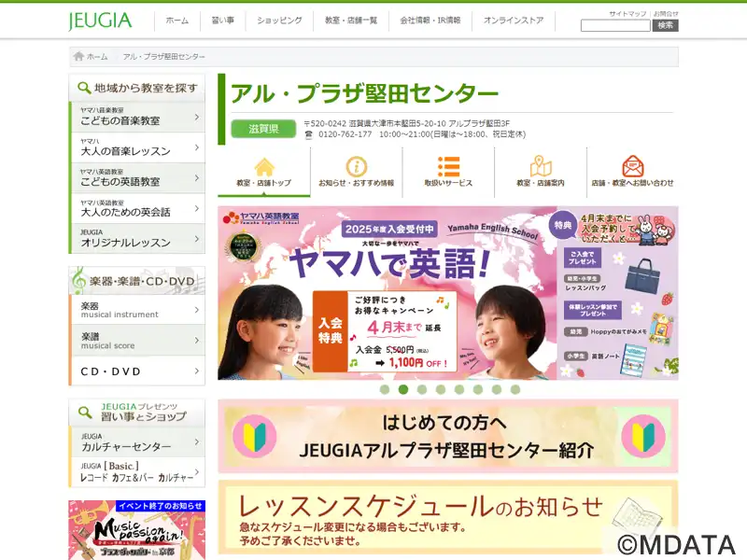Image resolution: width=747 pixels, height=560 pixels.
Task: Click the telephone icon beside 0120-762-177
Action: [309, 134]
